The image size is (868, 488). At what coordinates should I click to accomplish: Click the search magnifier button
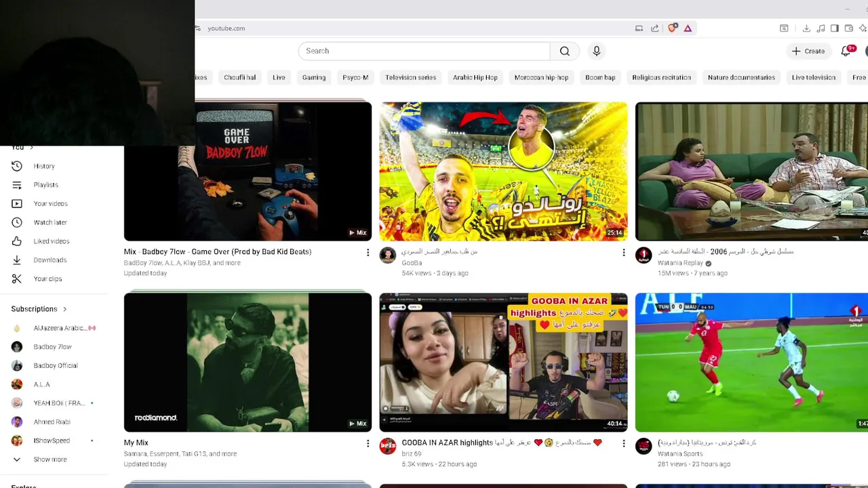(564, 51)
